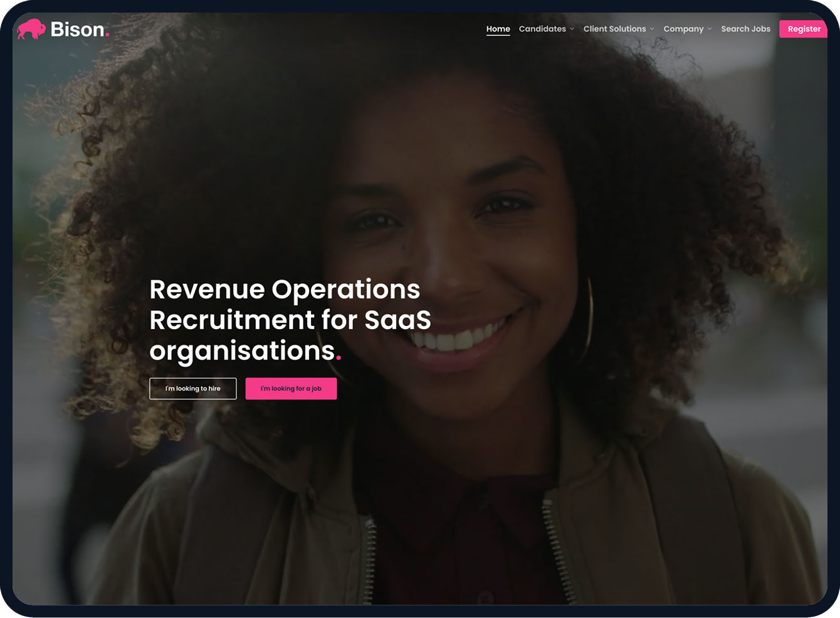Click the pink Register button
This screenshot has width=840, height=618.
click(x=804, y=29)
